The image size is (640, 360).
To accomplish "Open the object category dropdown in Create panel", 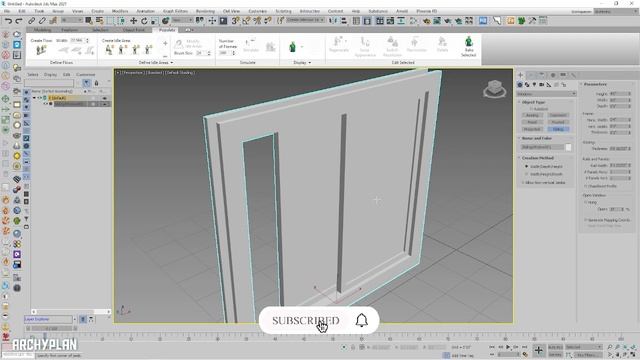I will click(546, 94).
